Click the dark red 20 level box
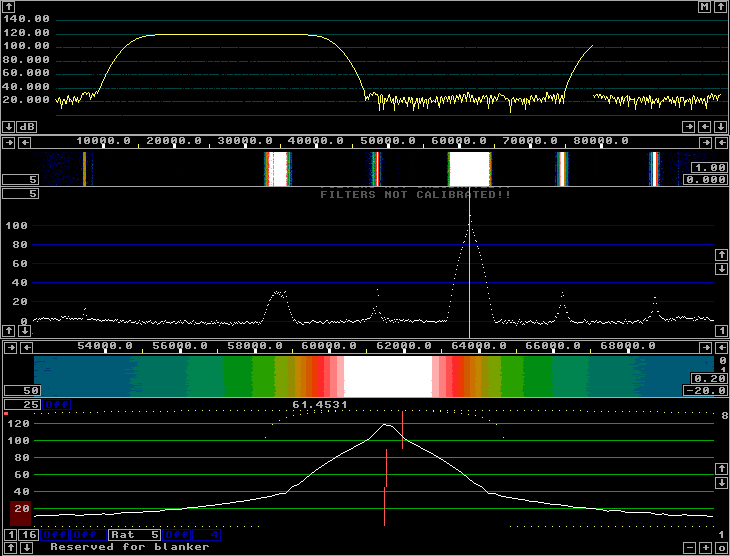 (20, 513)
